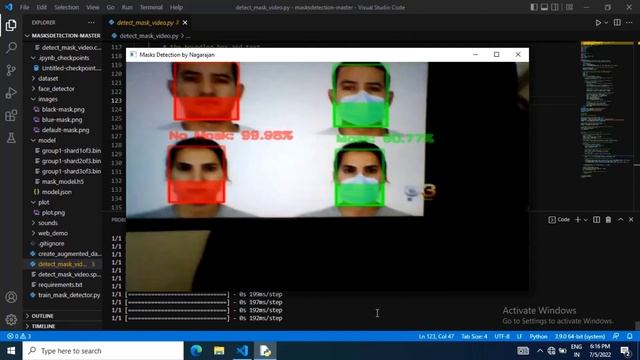Close the terminal panel

point(631,220)
